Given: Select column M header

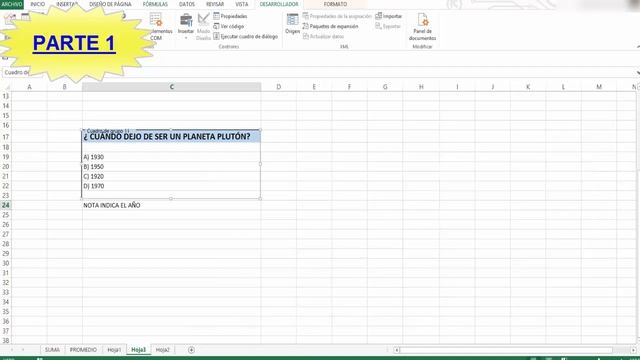Looking at the screenshot, I should (599, 87).
